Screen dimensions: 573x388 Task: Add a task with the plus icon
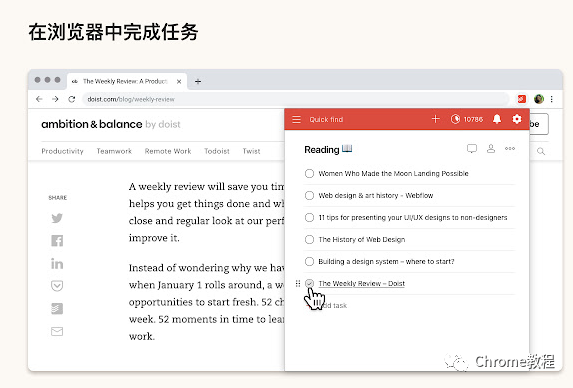(x=435, y=119)
